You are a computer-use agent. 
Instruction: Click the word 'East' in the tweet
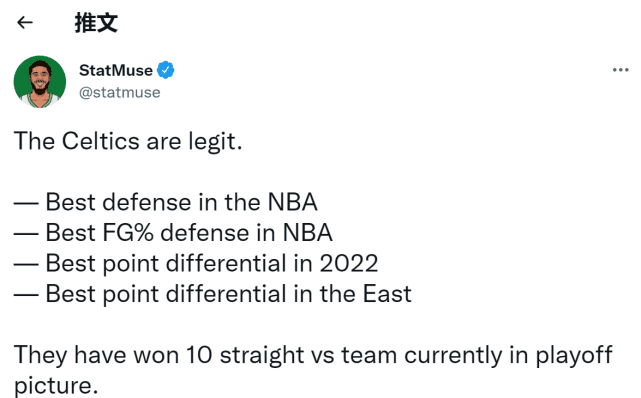[387, 294]
